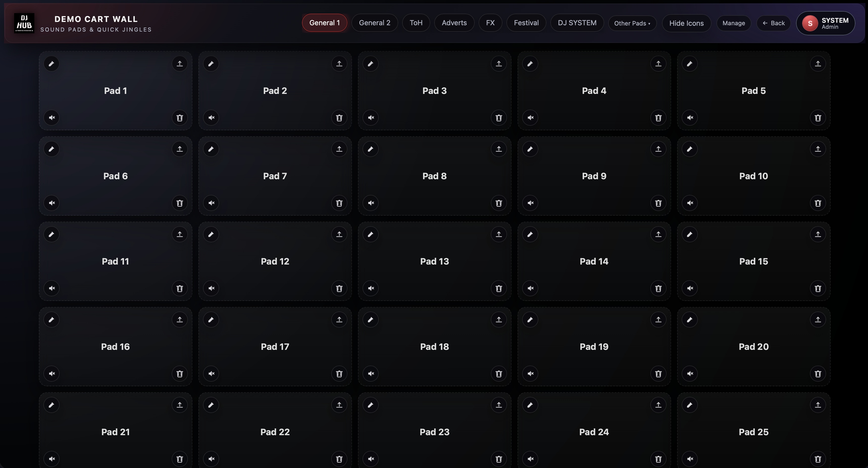The width and height of the screenshot is (868, 468).
Task: Open the Other Pads dropdown
Action: (632, 23)
